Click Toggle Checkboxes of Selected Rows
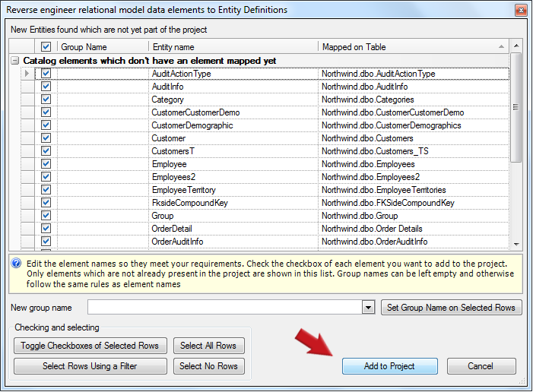Viewport: 533px width, 392px height. [x=90, y=346]
